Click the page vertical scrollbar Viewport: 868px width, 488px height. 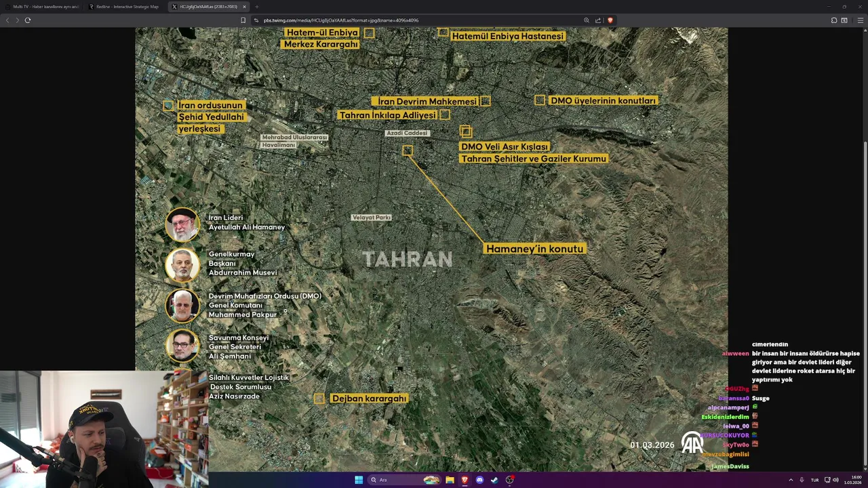pyautogui.click(x=865, y=251)
